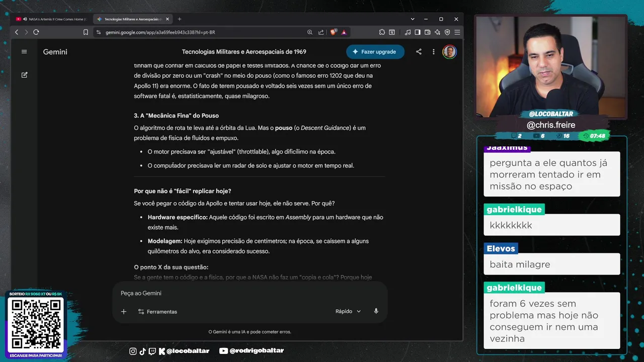Add a file with the plus icon
Viewport: 644px width, 362px height.
[124, 312]
